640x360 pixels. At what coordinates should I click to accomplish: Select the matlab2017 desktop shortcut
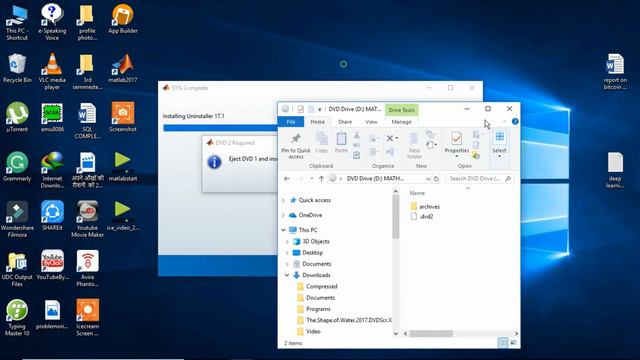[x=122, y=69]
